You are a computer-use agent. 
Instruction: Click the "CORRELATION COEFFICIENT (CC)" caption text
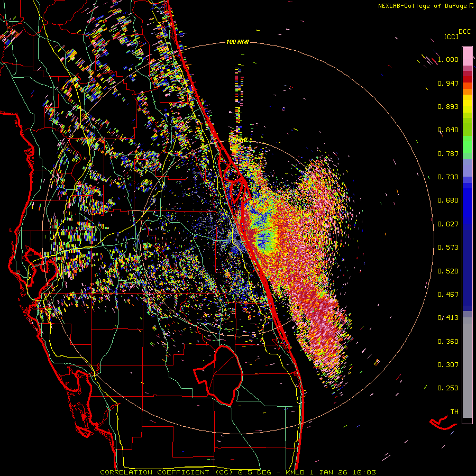pyautogui.click(x=167, y=472)
